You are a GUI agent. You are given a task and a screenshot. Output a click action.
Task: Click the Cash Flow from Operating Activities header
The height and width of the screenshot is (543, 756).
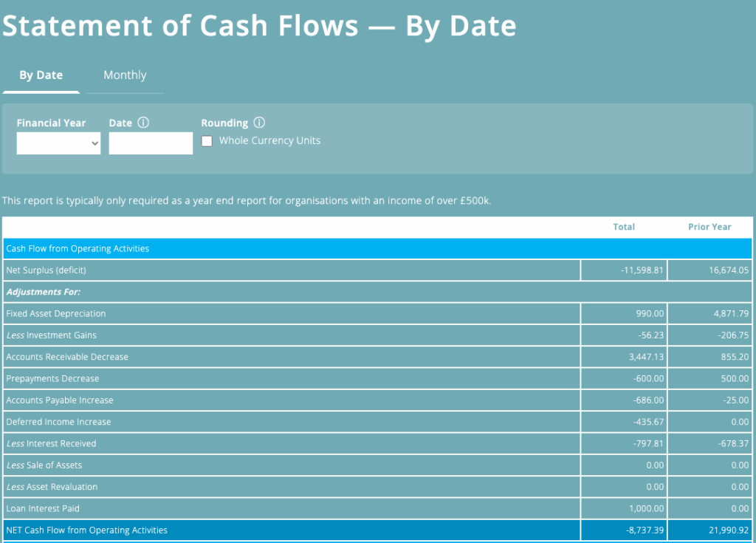click(x=221, y=248)
